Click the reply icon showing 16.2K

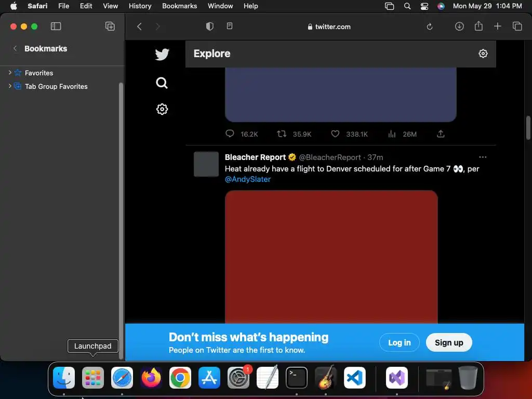(230, 134)
